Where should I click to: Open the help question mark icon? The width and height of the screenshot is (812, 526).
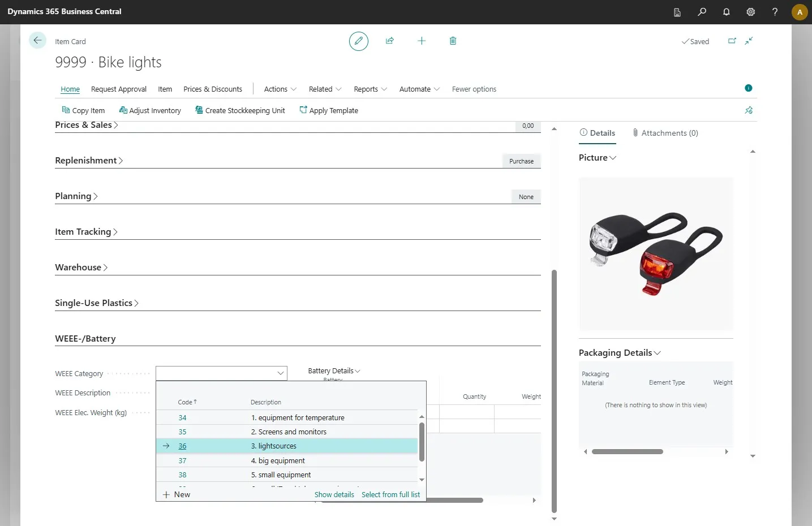pos(775,12)
